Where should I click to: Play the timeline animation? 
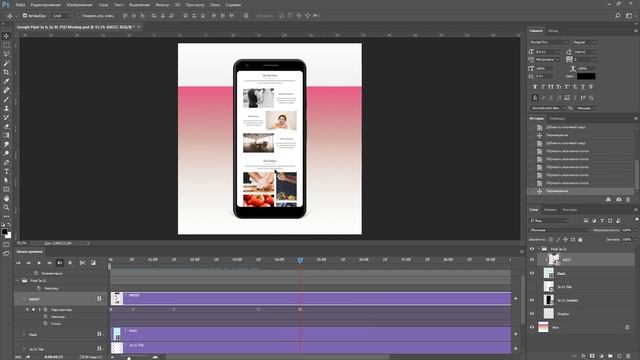pyautogui.click(x=39, y=263)
